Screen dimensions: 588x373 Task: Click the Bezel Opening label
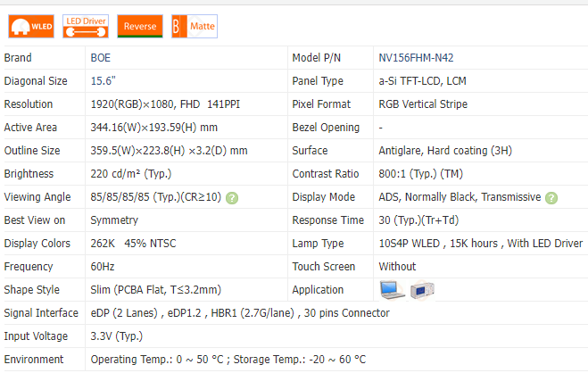[x=326, y=128]
